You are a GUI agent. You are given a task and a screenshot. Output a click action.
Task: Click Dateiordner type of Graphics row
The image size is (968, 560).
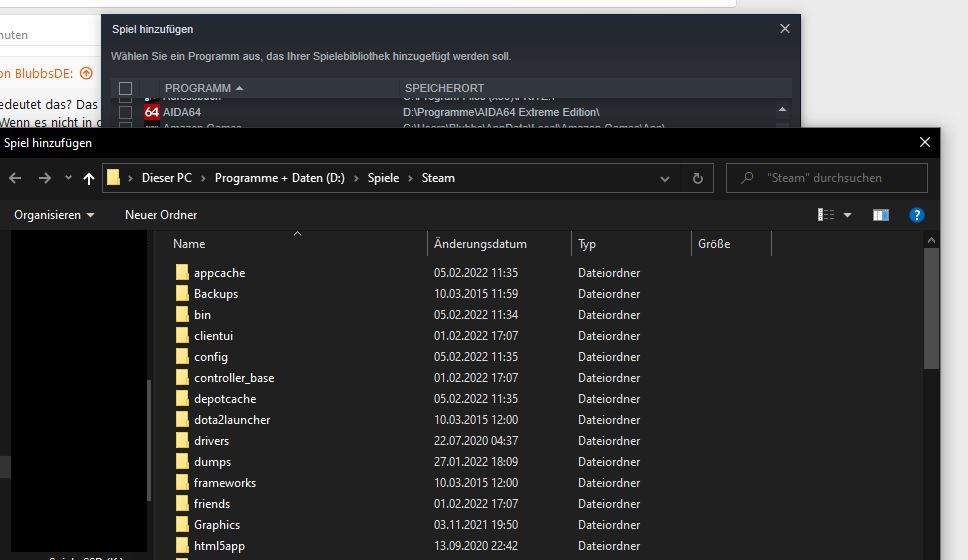(x=609, y=525)
